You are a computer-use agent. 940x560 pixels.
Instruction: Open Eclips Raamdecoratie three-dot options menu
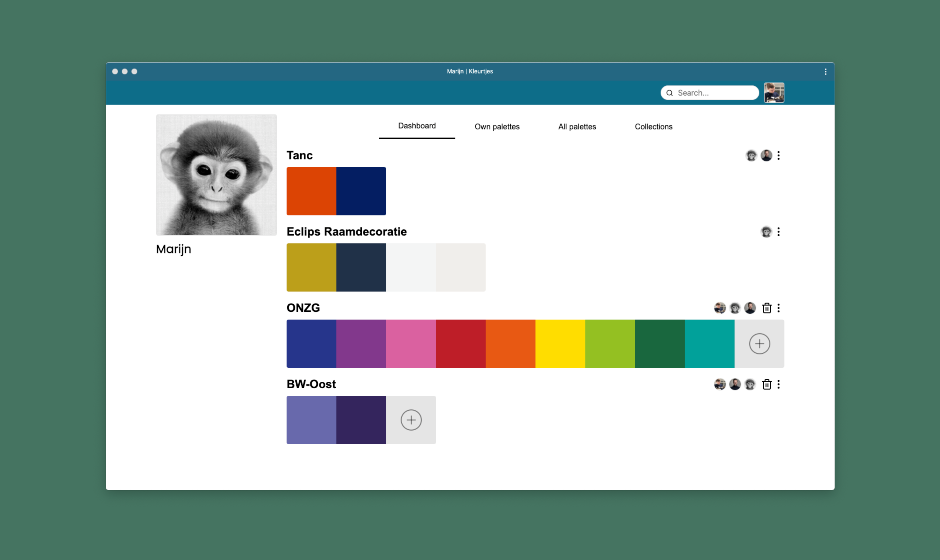778,232
